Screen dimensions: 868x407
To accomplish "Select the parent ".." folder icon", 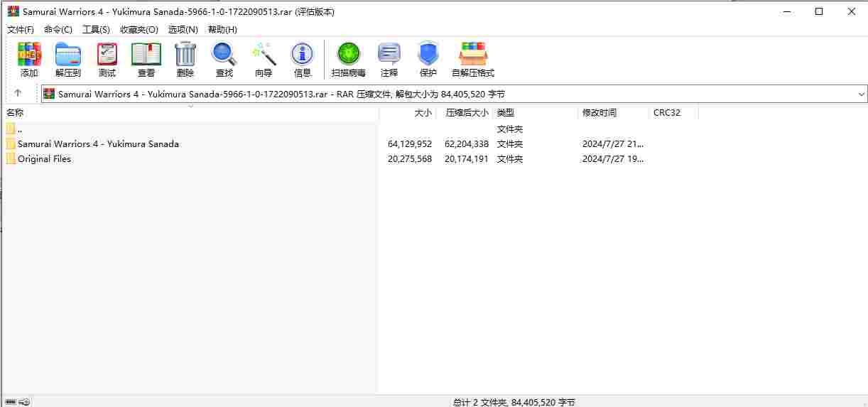I will [x=11, y=129].
